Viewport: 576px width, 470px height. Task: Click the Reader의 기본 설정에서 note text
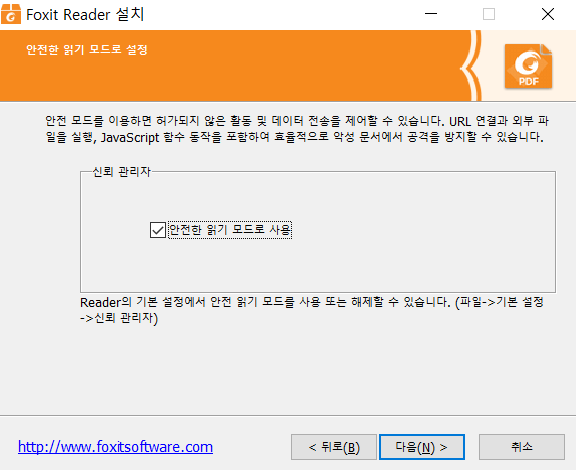coord(312,310)
